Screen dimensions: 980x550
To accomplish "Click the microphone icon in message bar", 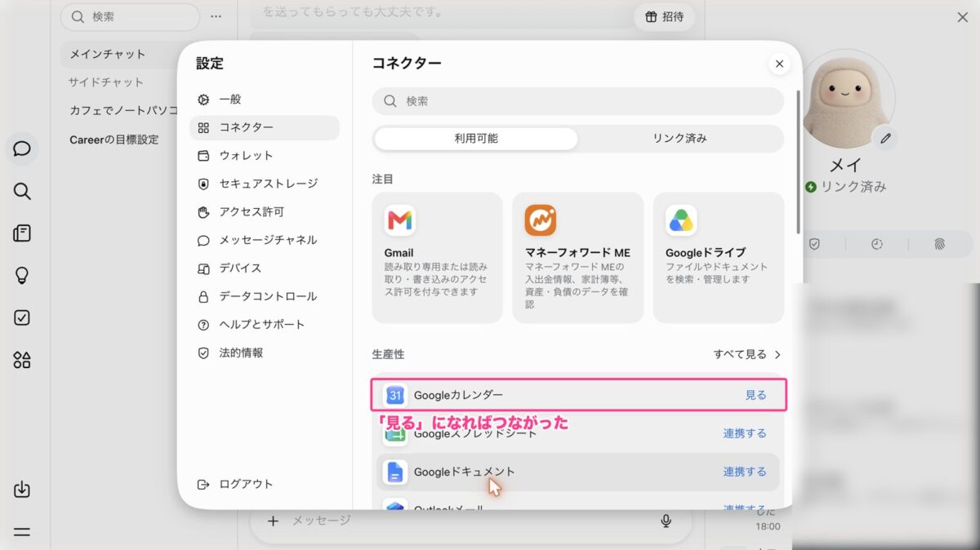I will [x=666, y=521].
